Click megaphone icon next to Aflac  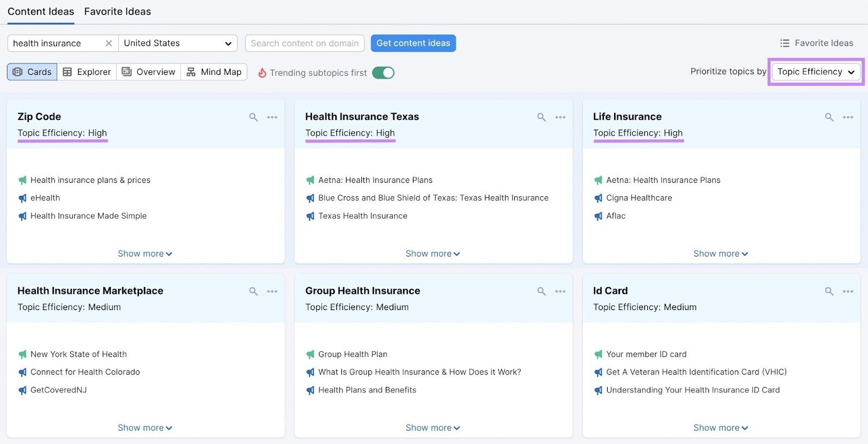[598, 216]
